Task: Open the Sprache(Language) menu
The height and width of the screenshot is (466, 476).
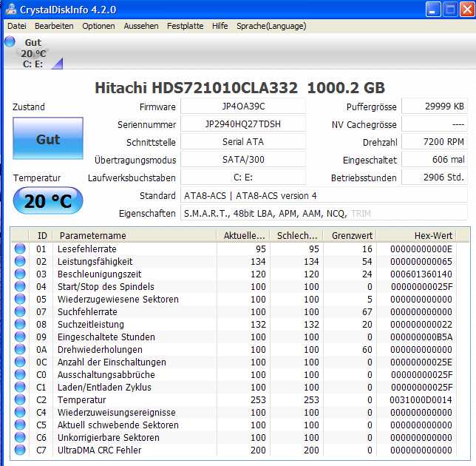Action: (271, 26)
